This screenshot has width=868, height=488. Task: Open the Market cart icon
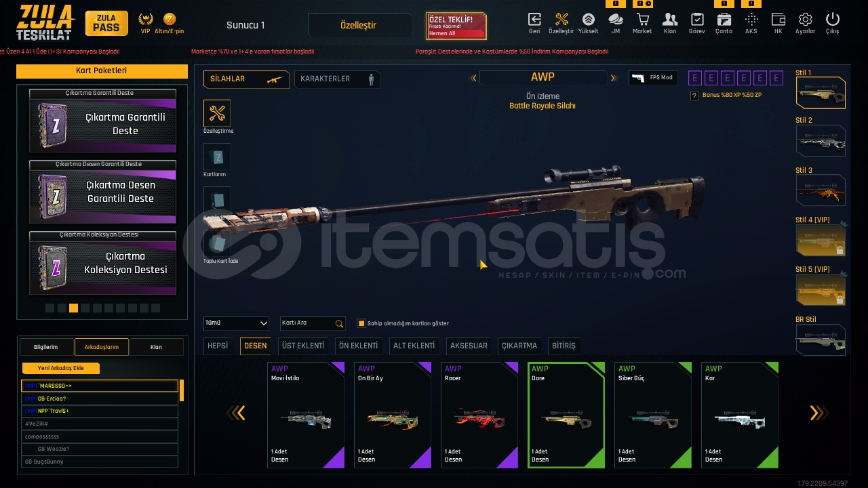(642, 20)
